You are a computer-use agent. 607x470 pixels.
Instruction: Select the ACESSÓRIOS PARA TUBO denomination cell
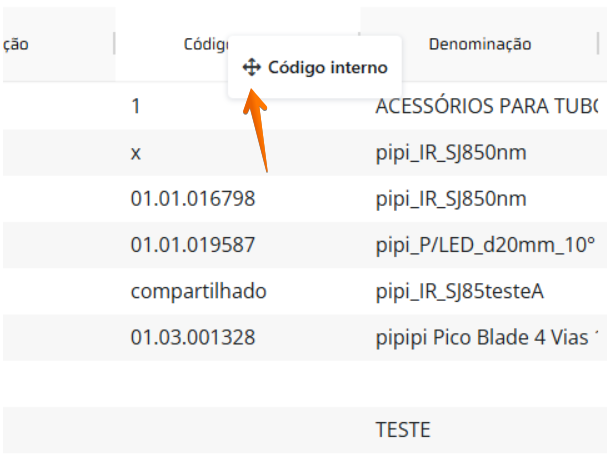[485, 107]
